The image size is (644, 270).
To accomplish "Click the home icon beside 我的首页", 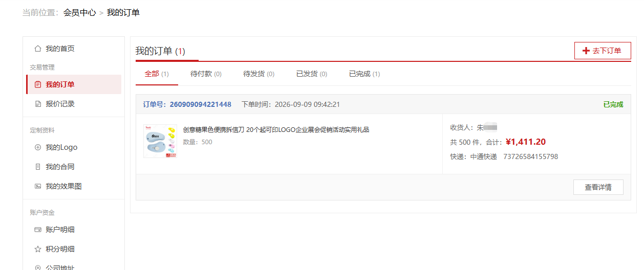I will pos(37,49).
